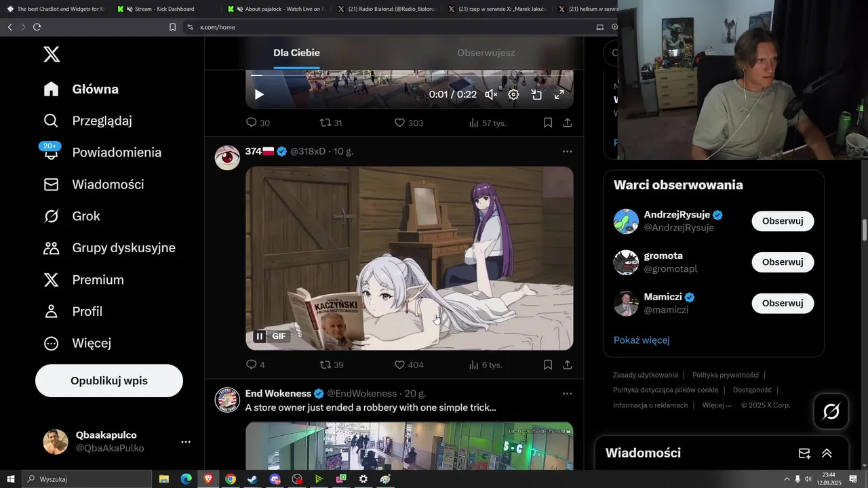Image resolution: width=868 pixels, height=488 pixels.
Task: Open End Wokeness avatar
Action: (x=227, y=399)
